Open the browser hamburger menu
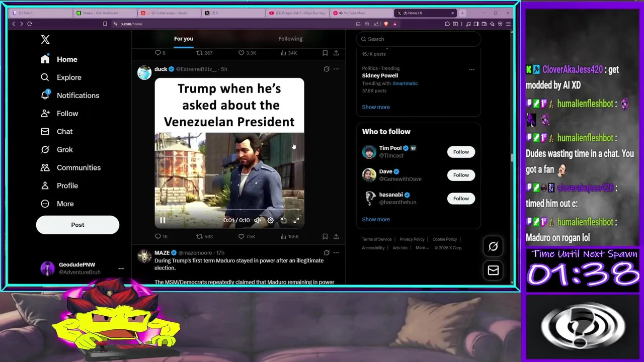 tap(509, 24)
